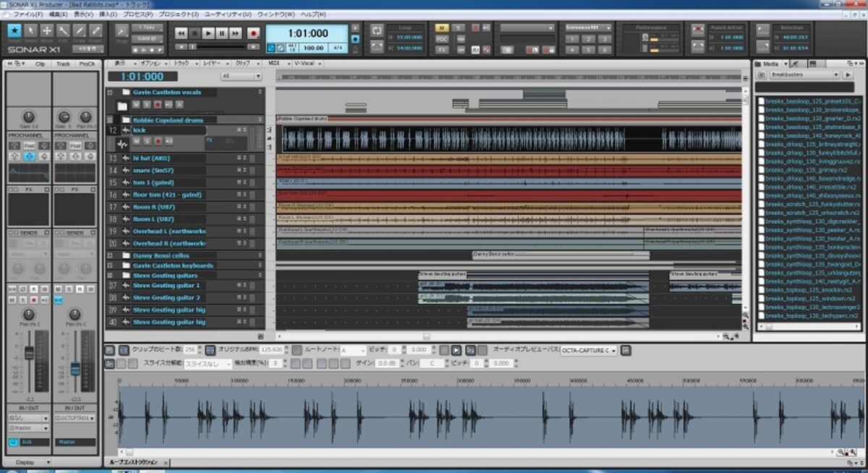Image resolution: width=868 pixels, height=473 pixels.
Task: Pause the transport
Action: point(221,33)
